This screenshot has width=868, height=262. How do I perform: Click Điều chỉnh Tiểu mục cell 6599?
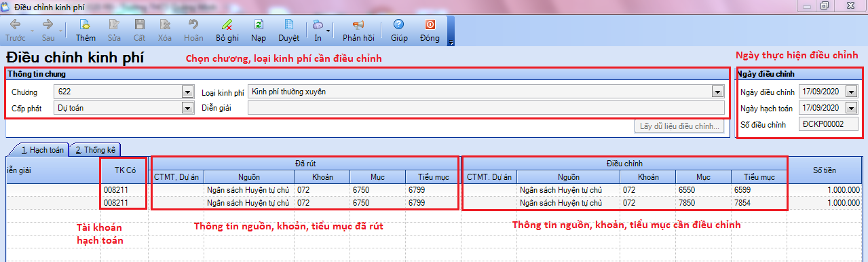click(759, 190)
